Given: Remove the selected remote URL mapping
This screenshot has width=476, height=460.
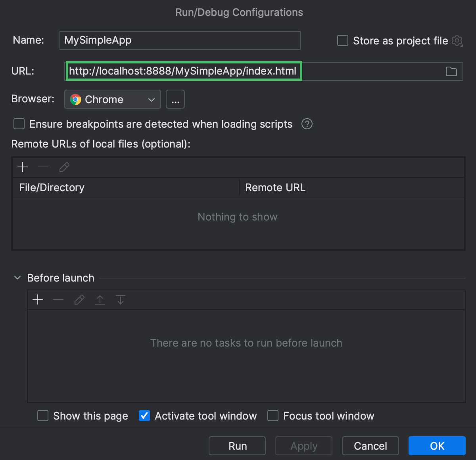Looking at the screenshot, I should point(43,167).
